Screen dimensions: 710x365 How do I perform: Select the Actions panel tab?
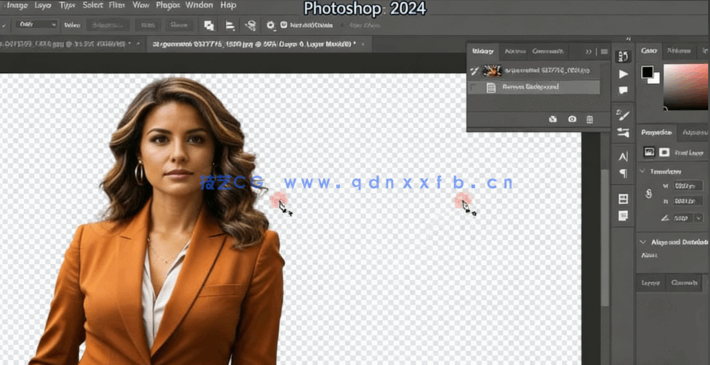514,51
